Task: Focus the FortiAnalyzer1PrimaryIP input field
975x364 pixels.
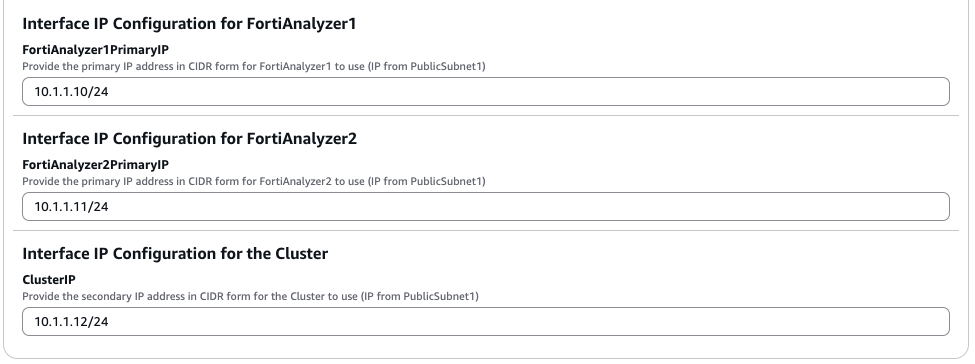Action: (486, 91)
